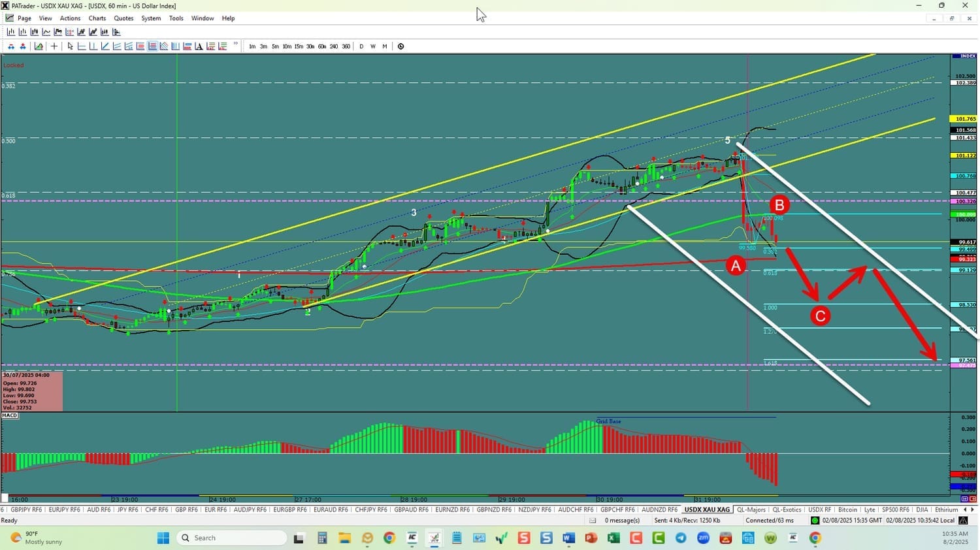Click the envelope messages icon in status bar

tap(593, 521)
